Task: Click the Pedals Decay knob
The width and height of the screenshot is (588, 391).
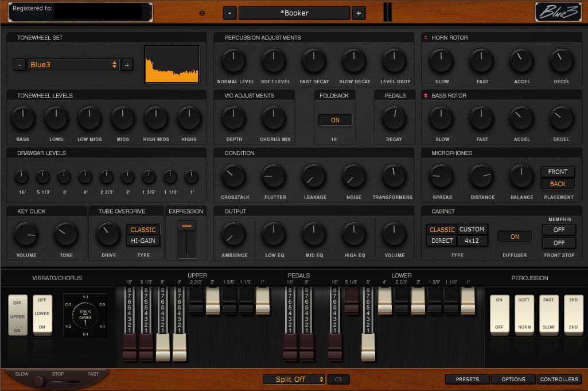Action: point(394,119)
